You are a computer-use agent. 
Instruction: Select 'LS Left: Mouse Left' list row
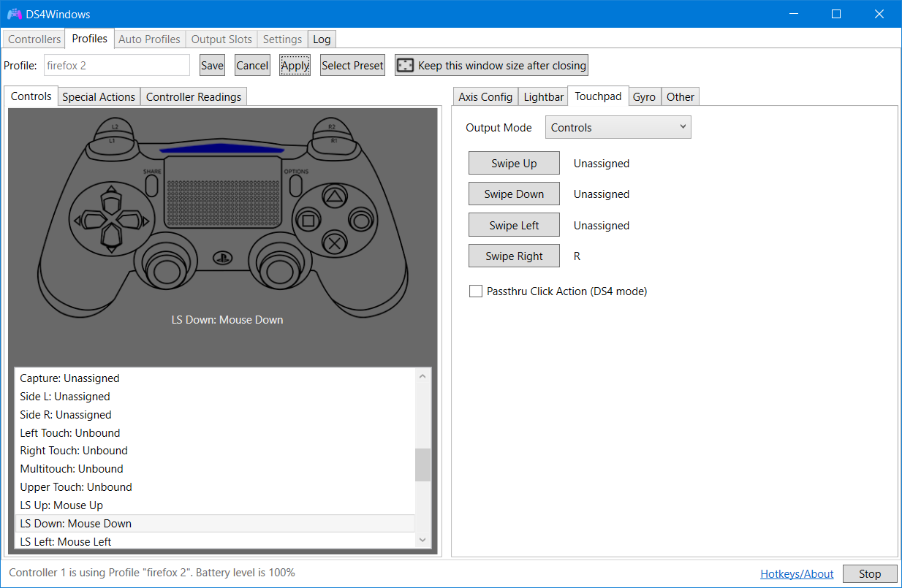point(215,541)
